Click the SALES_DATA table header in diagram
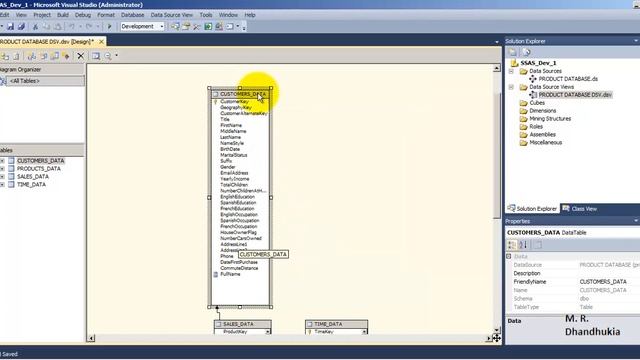 click(242, 324)
